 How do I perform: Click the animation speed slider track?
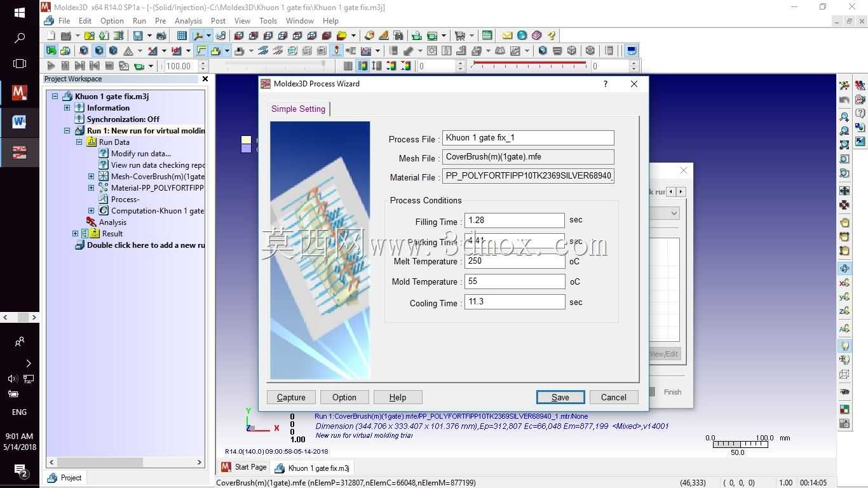[275, 64]
